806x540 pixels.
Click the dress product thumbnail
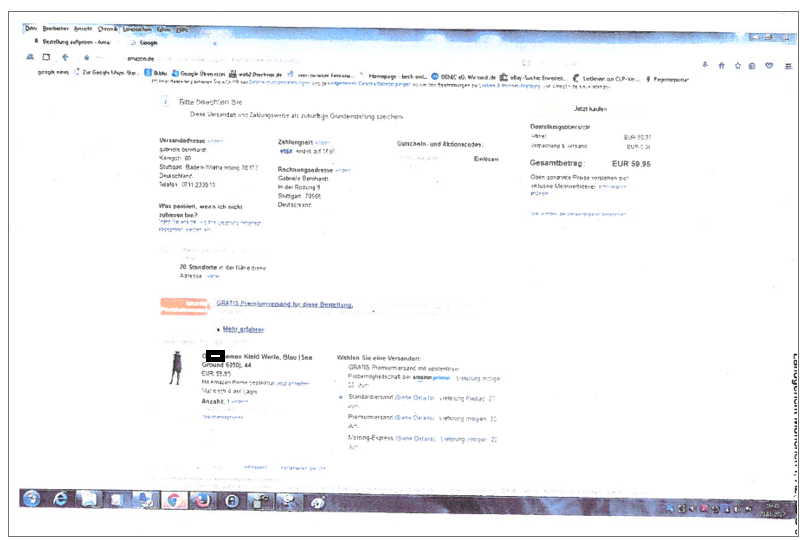(x=176, y=368)
